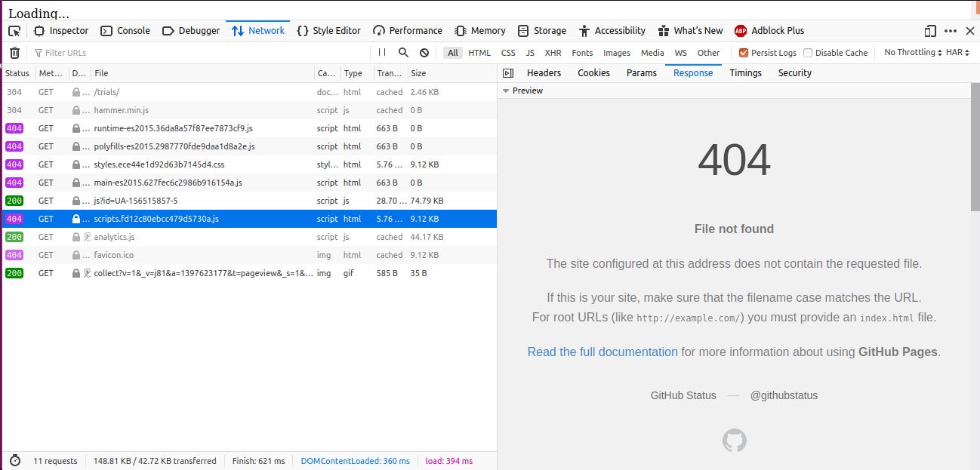Switch to the Security tab
Image resolution: width=980 pixels, height=470 pixels.
tap(794, 73)
